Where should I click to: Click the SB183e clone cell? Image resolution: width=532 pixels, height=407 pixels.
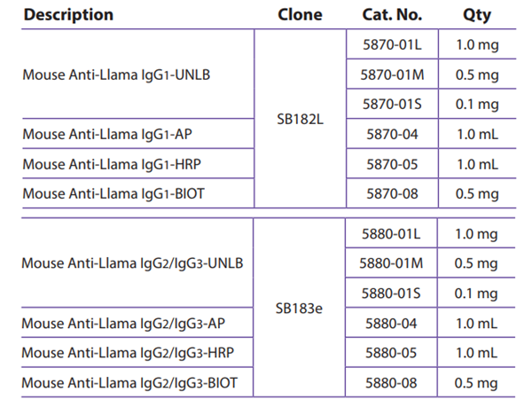pyautogui.click(x=299, y=309)
